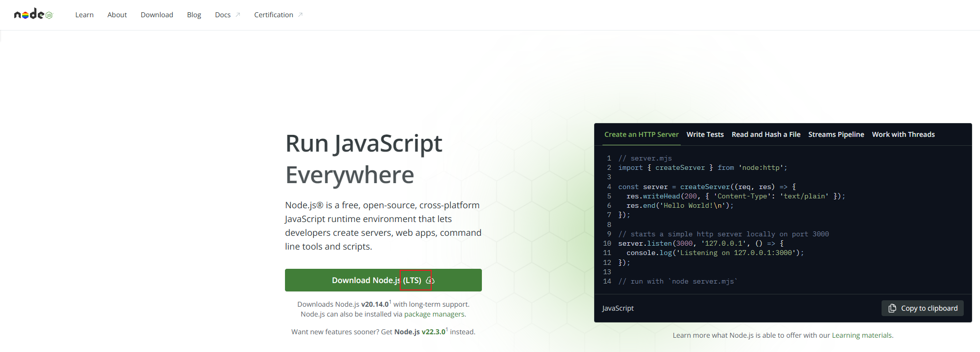Open the Learning materials link
The height and width of the screenshot is (352, 980).
tap(861, 335)
